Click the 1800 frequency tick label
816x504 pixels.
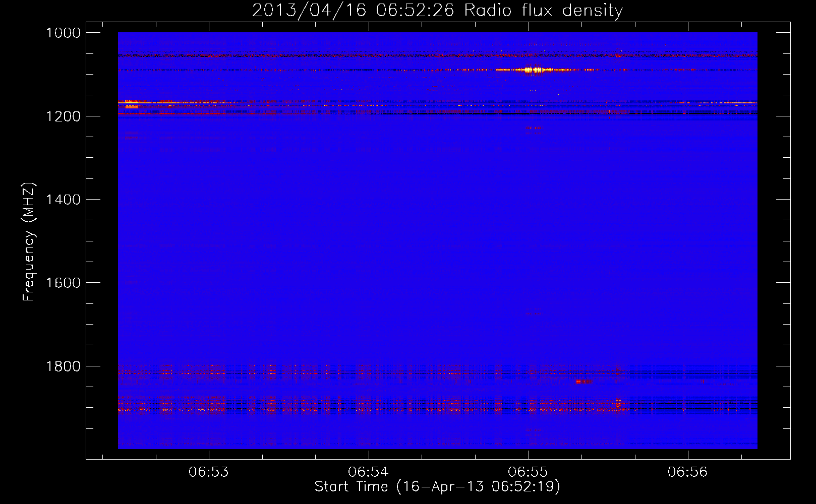[63, 366]
